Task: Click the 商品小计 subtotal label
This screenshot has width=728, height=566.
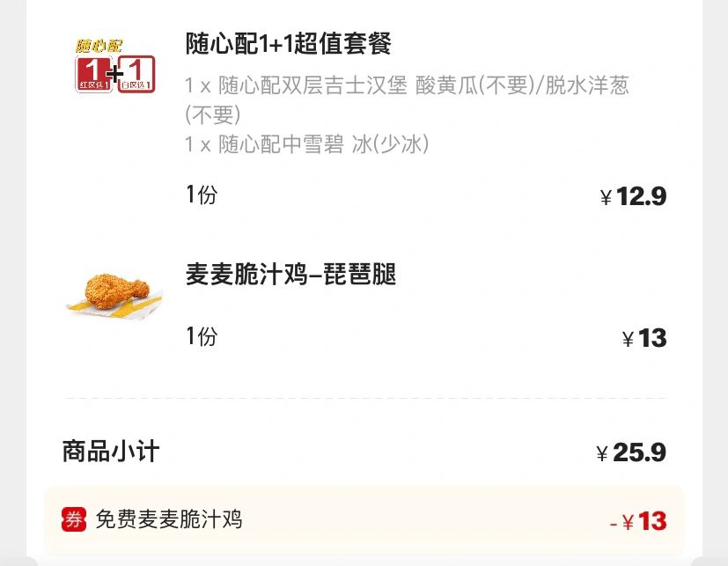Action: [x=111, y=452]
